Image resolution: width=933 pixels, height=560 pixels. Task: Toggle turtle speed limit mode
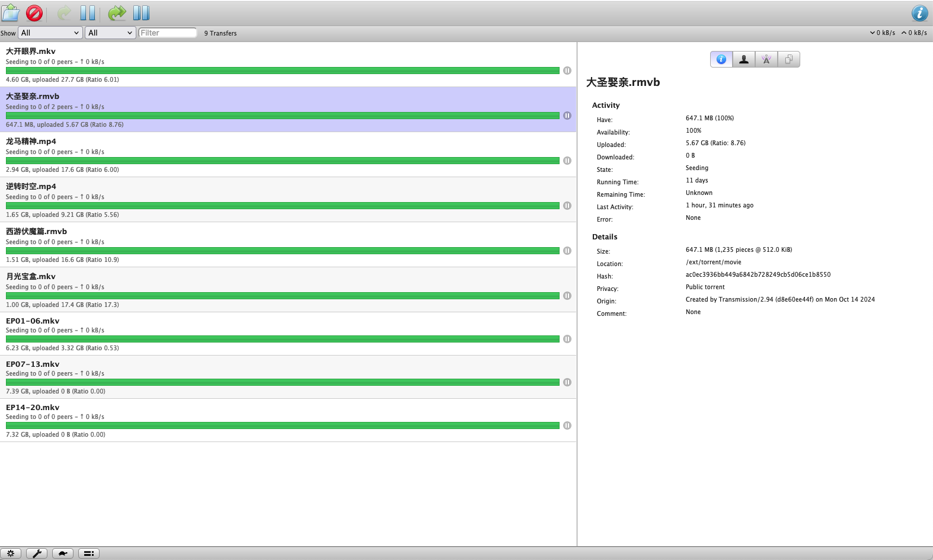pos(63,553)
